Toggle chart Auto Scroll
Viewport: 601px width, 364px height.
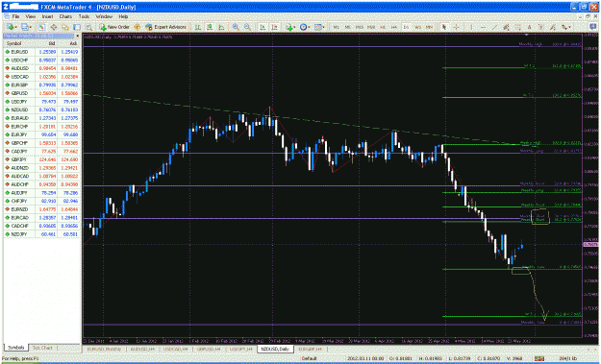(x=263, y=27)
